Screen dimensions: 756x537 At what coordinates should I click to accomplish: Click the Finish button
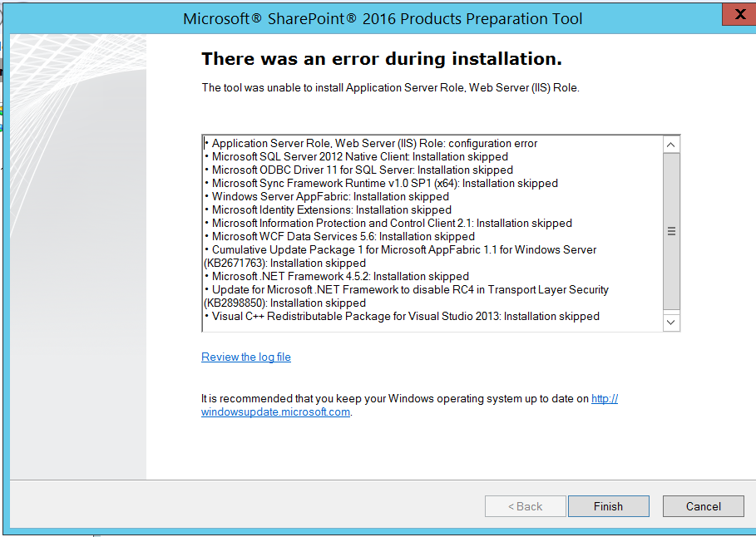pyautogui.click(x=609, y=506)
